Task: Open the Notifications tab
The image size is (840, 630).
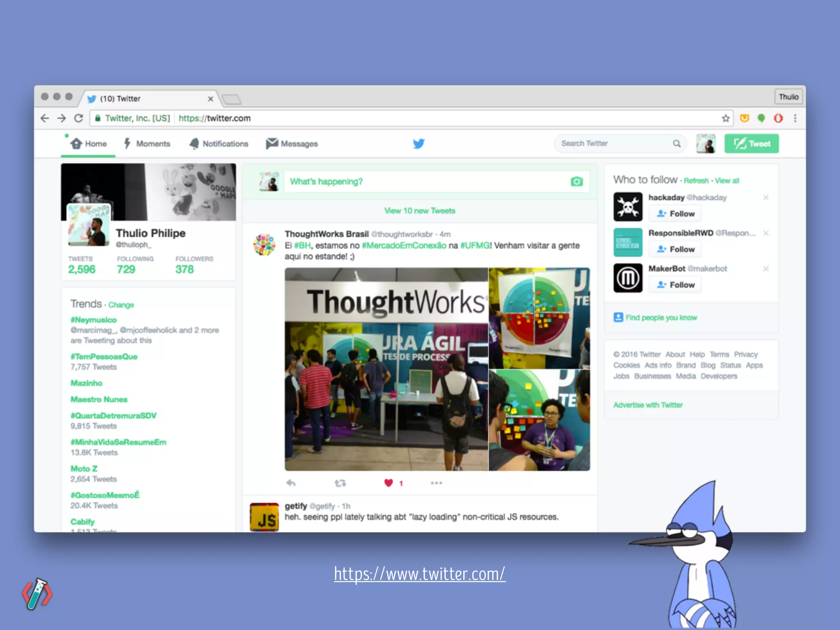Action: pos(219,144)
